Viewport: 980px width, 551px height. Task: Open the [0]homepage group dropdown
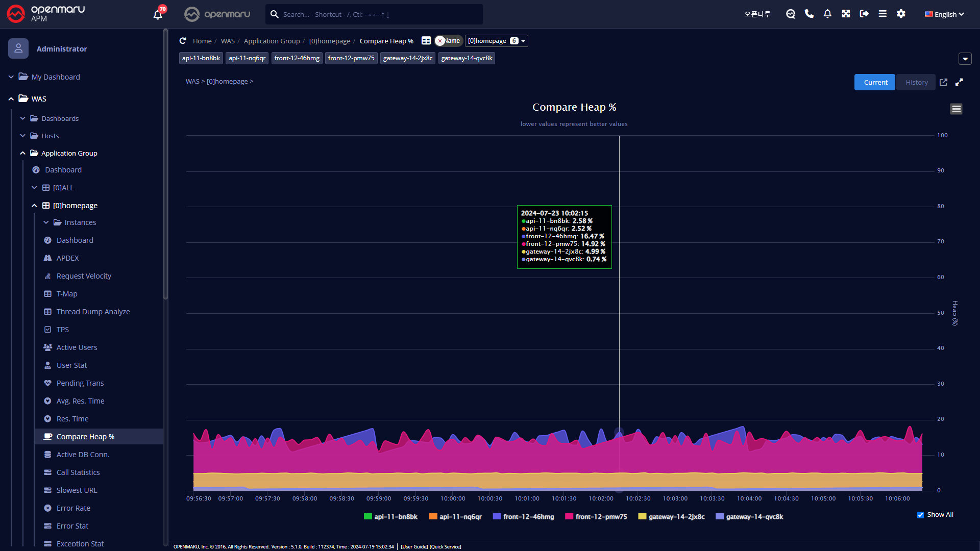tap(496, 41)
